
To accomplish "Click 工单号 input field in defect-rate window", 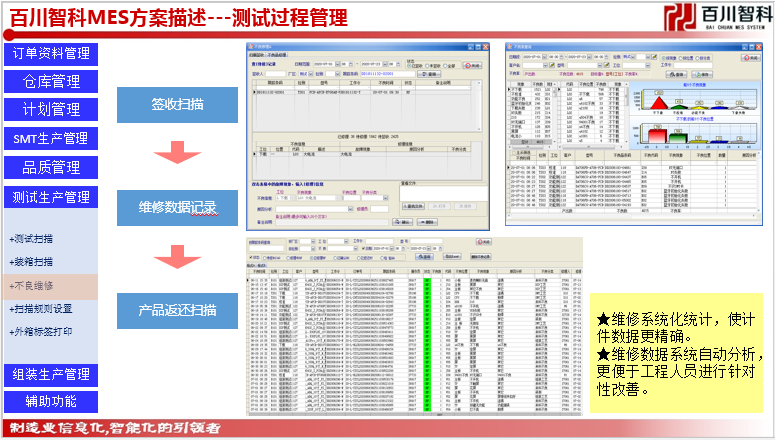I will pyautogui.click(x=693, y=65).
